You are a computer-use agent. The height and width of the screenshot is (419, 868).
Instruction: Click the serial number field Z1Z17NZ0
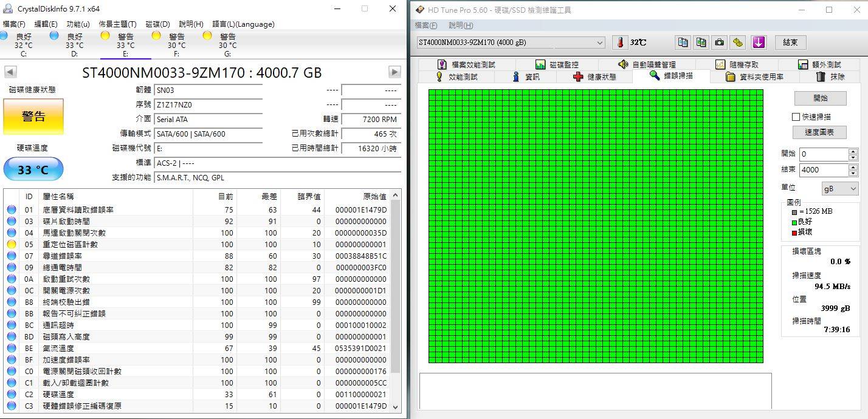pos(208,104)
